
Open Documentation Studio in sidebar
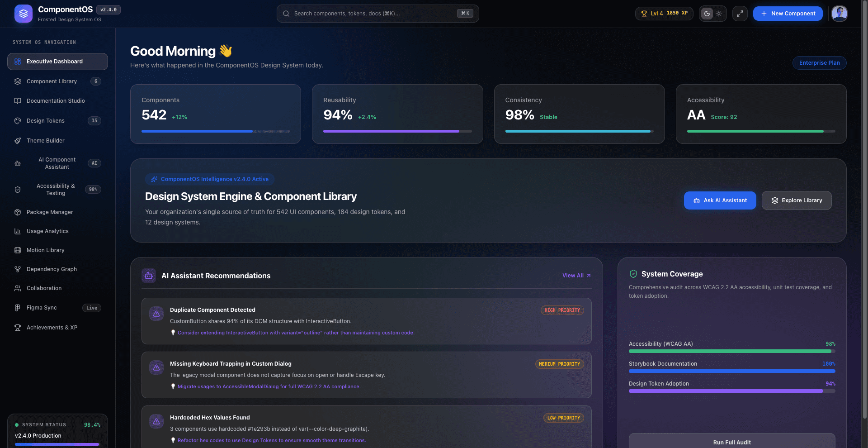(57, 101)
